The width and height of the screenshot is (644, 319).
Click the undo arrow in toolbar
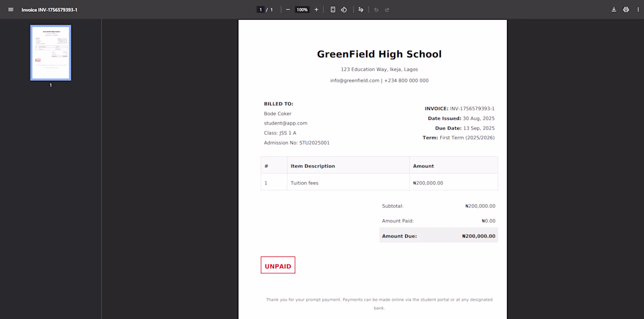(376, 9)
